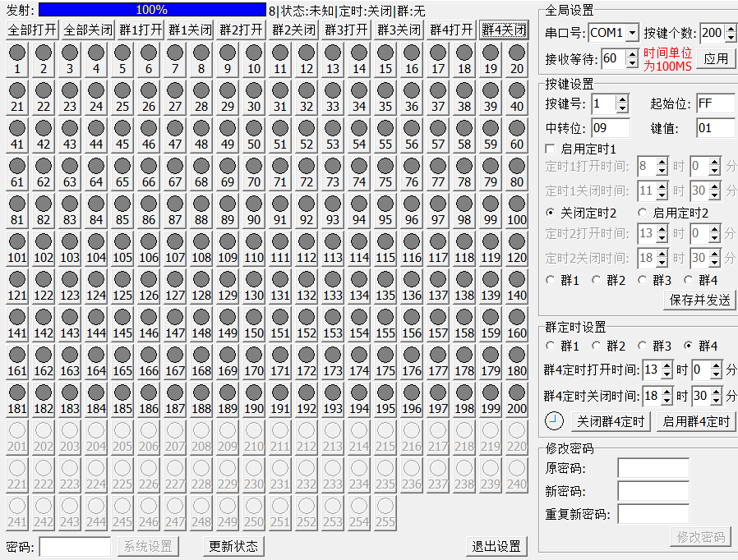Select 群3 radio in 群定时设置
This screenshot has height=560, width=738.
[x=642, y=346]
